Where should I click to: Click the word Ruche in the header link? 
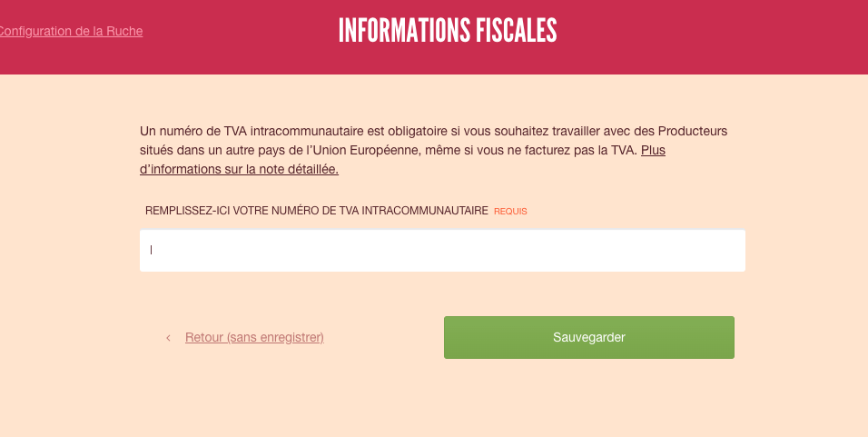[124, 31]
